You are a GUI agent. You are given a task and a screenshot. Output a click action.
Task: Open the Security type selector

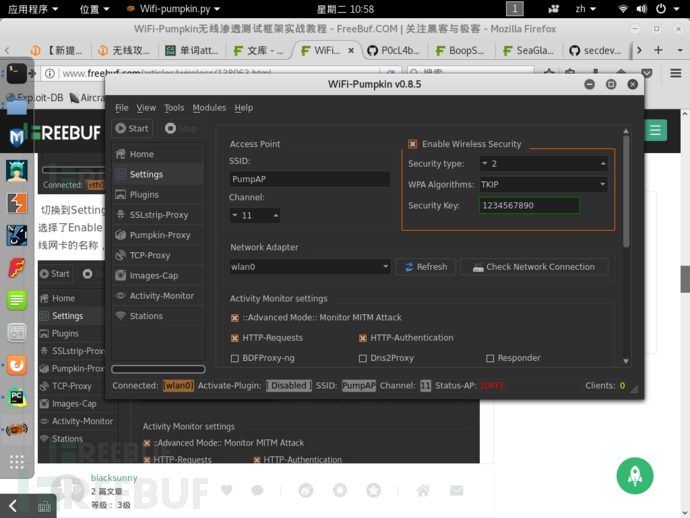pyautogui.click(x=543, y=164)
